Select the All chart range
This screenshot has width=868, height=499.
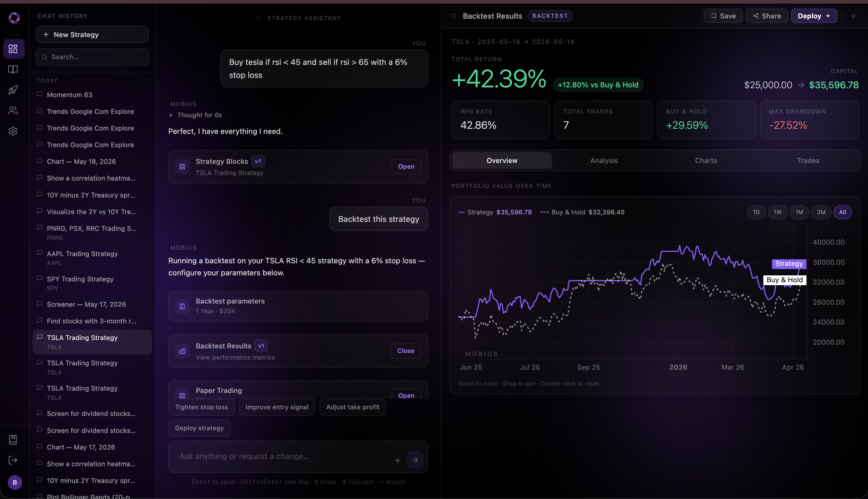(x=843, y=212)
